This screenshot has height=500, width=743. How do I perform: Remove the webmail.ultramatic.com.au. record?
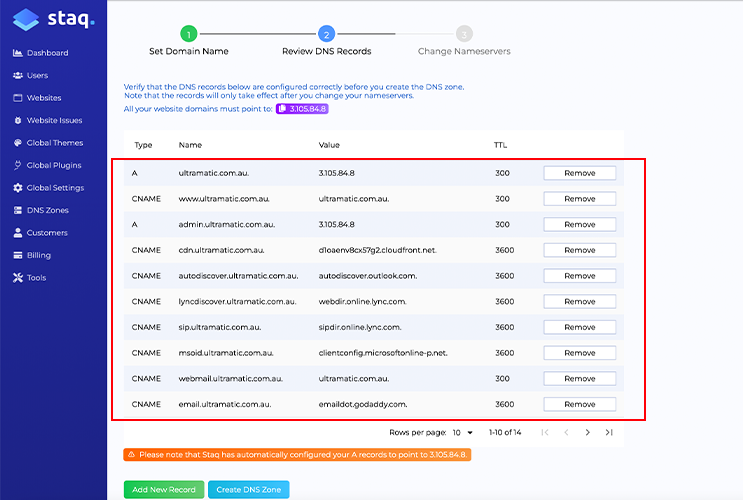[x=580, y=378]
